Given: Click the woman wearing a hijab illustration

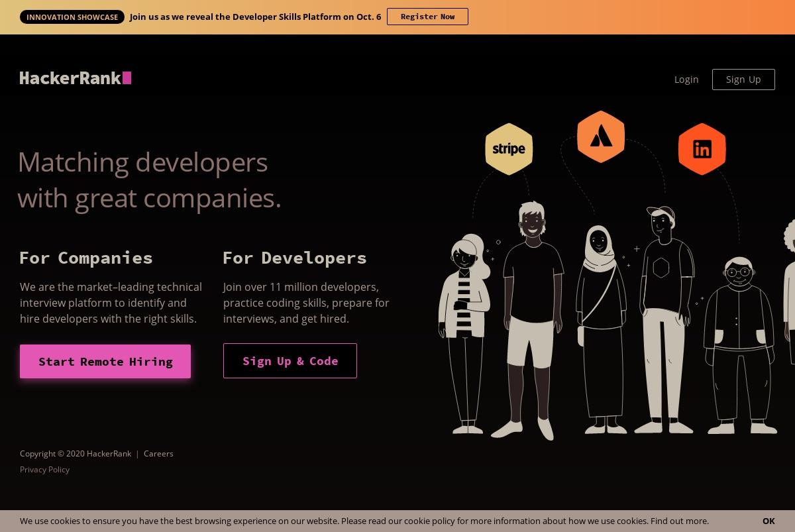Looking at the screenshot, I should pyautogui.click(x=602, y=330).
